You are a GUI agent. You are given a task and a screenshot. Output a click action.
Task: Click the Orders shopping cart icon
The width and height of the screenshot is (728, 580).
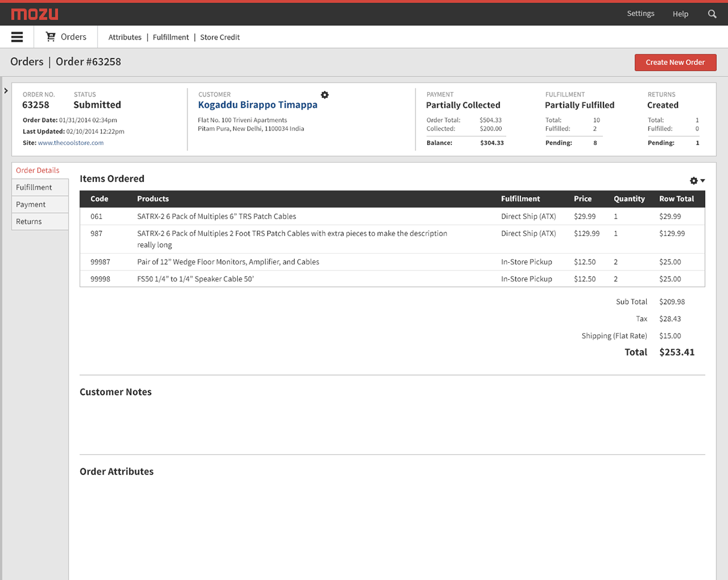[x=51, y=37]
